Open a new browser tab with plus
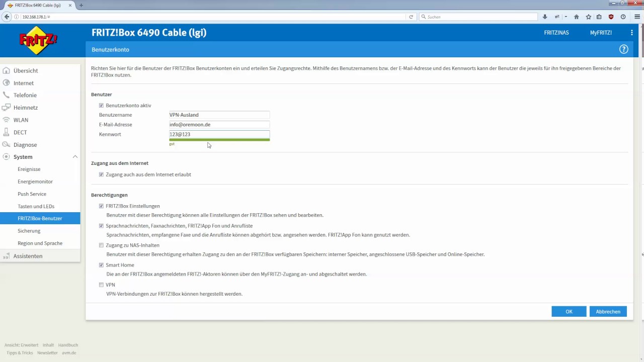644x362 pixels. [x=81, y=5]
